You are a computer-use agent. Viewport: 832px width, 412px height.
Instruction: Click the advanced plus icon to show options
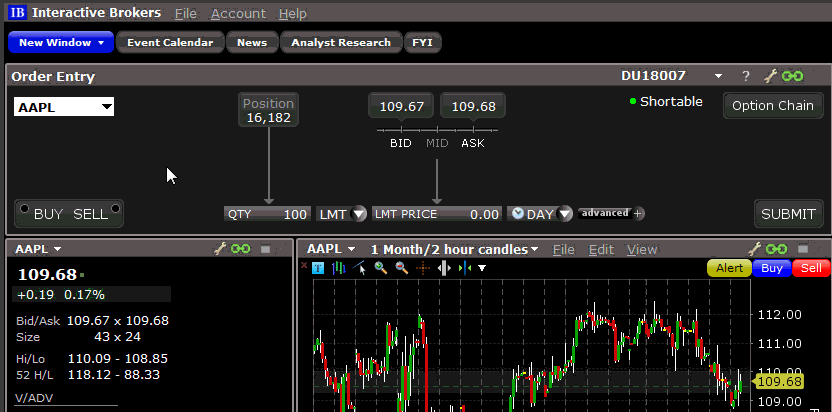pos(639,213)
